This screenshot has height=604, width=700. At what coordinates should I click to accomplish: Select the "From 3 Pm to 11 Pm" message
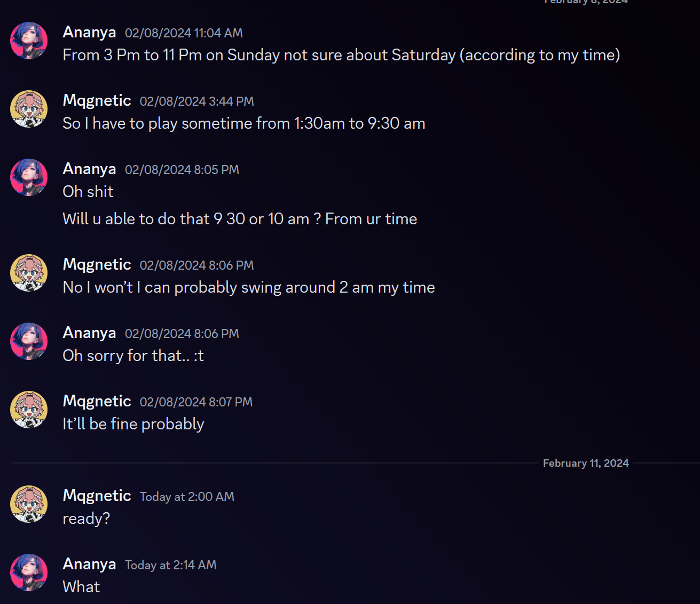[x=341, y=55]
